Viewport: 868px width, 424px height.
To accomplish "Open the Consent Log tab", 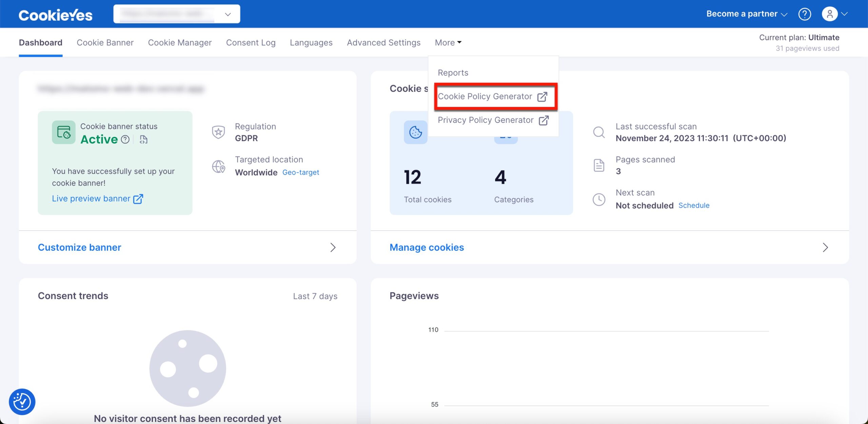I will (x=251, y=42).
